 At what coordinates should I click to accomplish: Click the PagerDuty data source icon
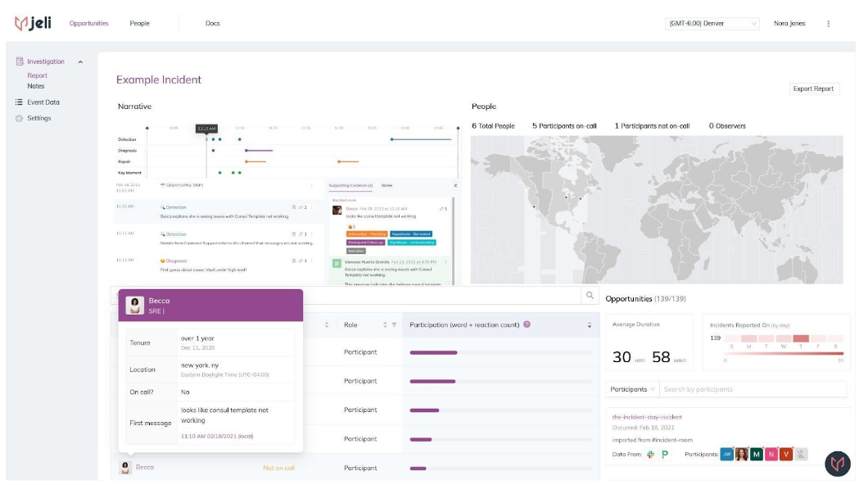665,455
